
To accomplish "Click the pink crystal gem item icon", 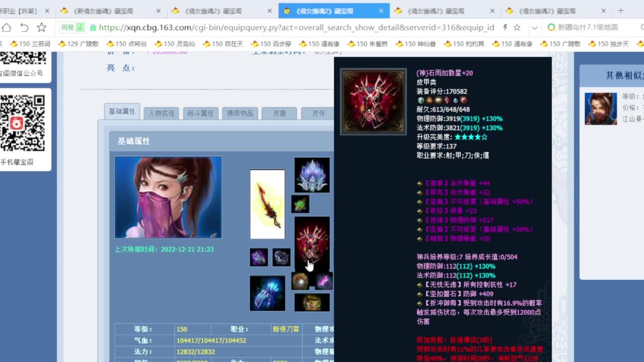I will click(x=325, y=282).
